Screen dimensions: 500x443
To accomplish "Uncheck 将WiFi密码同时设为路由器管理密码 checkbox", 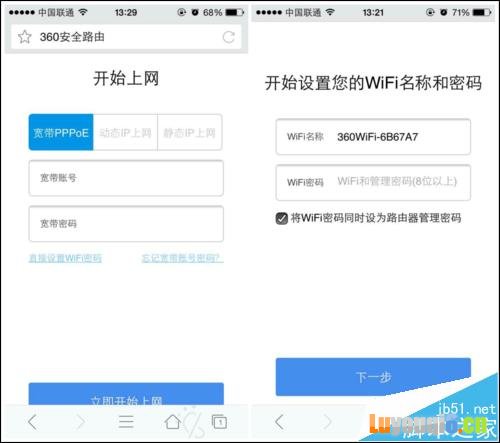I will click(x=282, y=219).
